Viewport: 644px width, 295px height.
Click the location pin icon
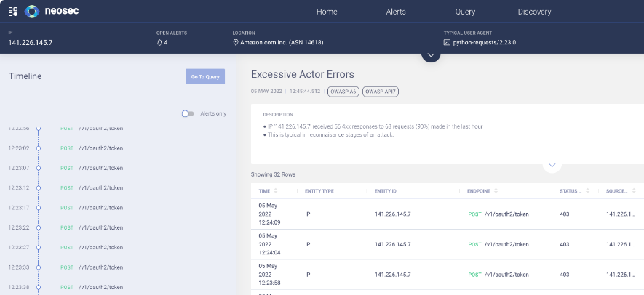[x=236, y=42]
